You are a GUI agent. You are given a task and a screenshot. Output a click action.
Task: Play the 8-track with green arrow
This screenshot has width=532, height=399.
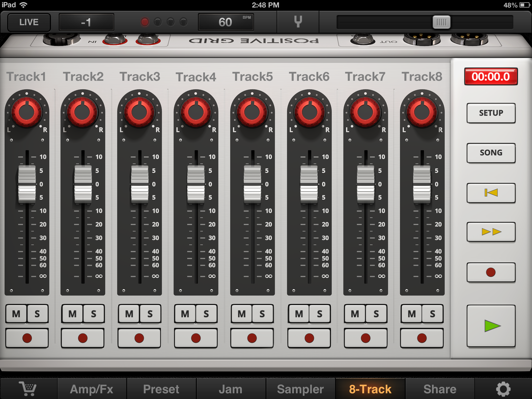point(491,326)
